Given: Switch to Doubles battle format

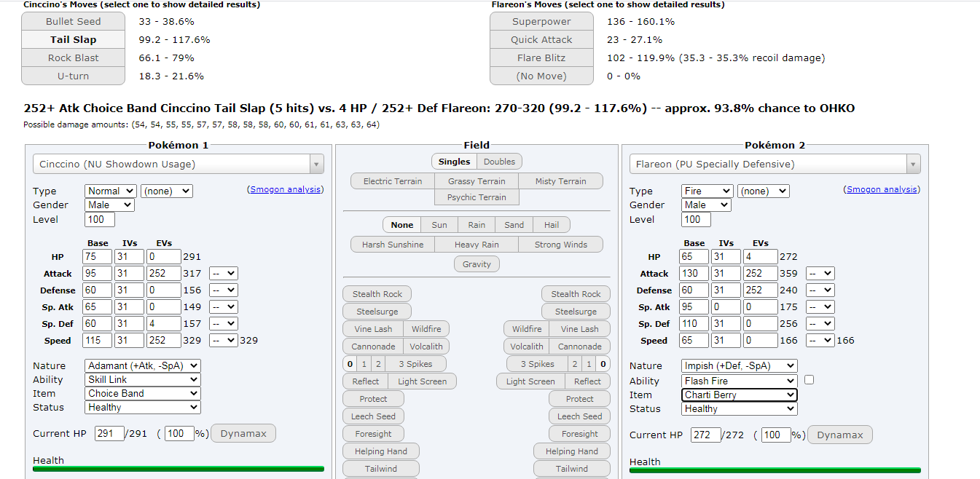Looking at the screenshot, I should click(x=499, y=162).
